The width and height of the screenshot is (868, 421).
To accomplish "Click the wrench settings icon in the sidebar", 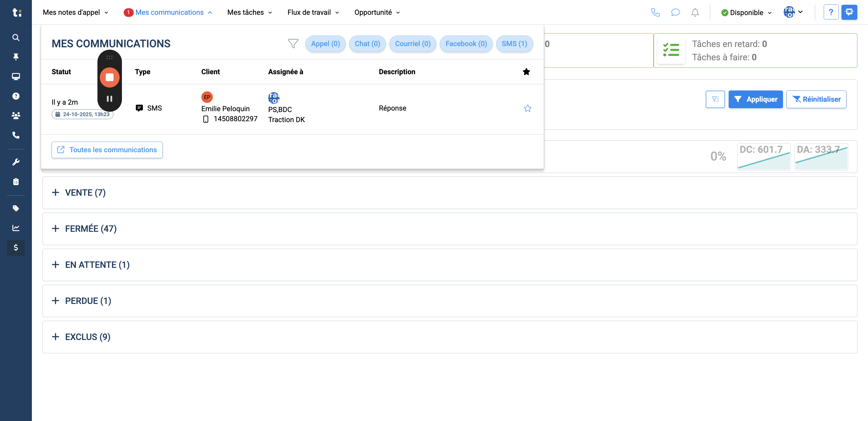I will pos(16,162).
